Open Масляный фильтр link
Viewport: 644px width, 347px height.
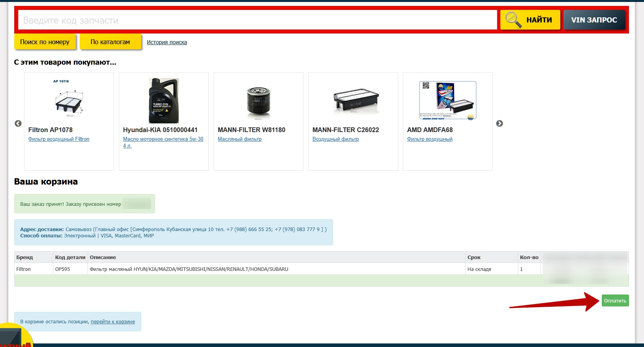coord(240,139)
